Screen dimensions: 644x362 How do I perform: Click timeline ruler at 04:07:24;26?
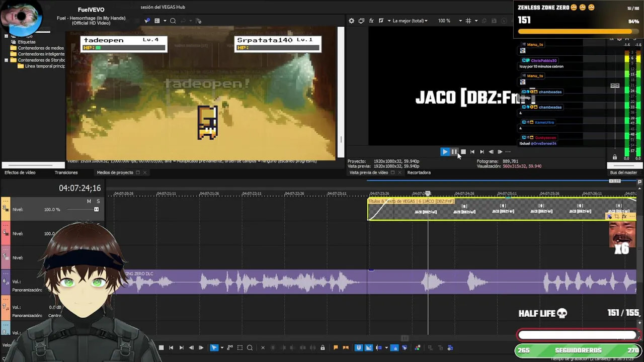point(465,194)
